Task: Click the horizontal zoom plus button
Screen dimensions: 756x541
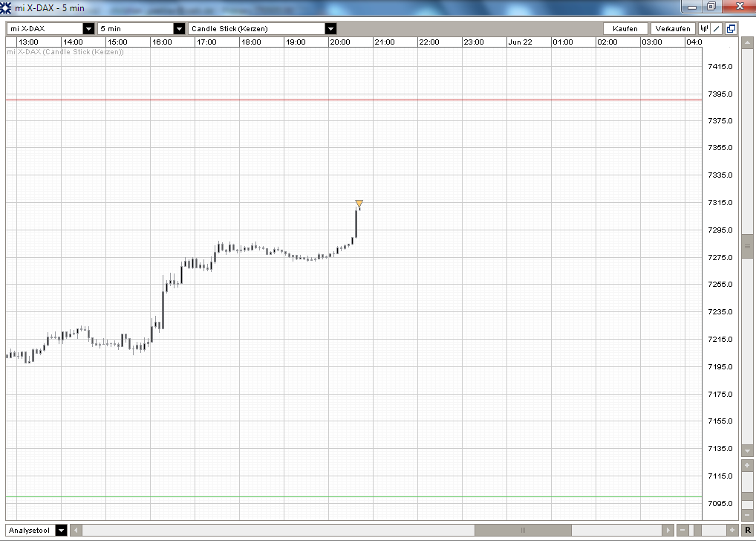Action: click(x=732, y=530)
